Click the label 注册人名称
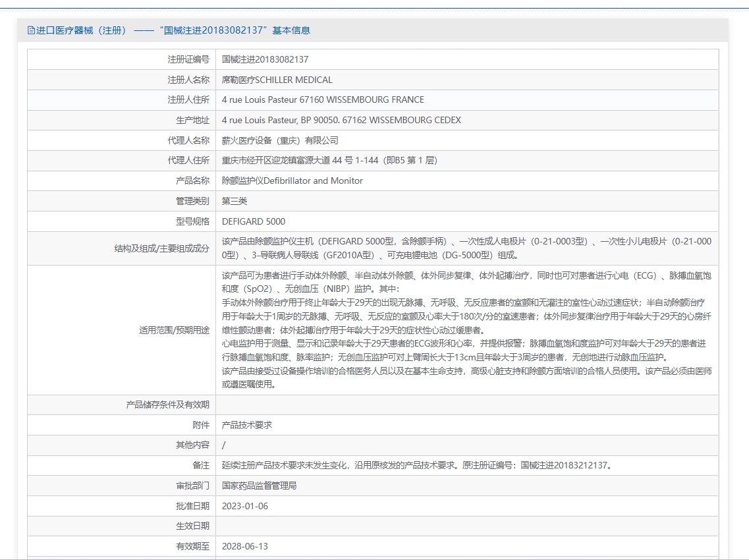The width and height of the screenshot is (749, 560). (188, 80)
